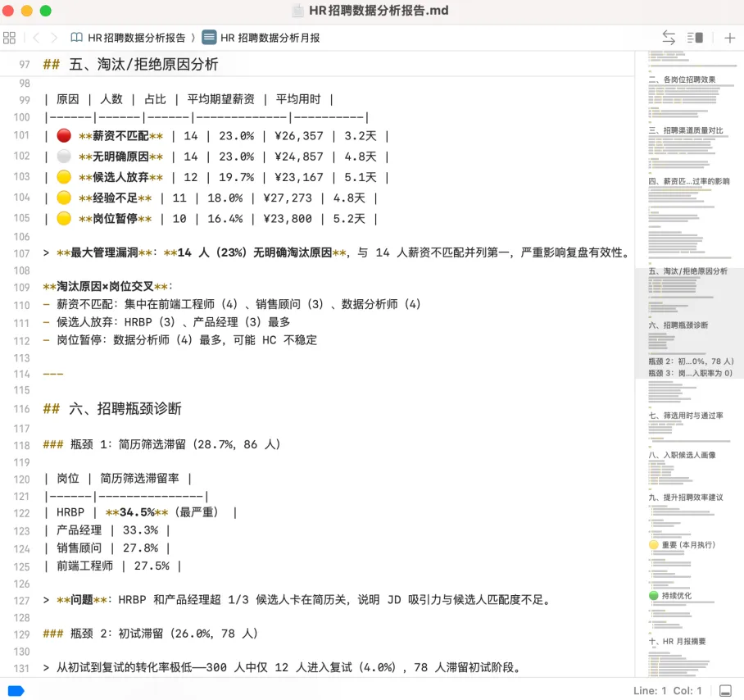
Task: Click the file icon in window title
Action: pos(297,11)
